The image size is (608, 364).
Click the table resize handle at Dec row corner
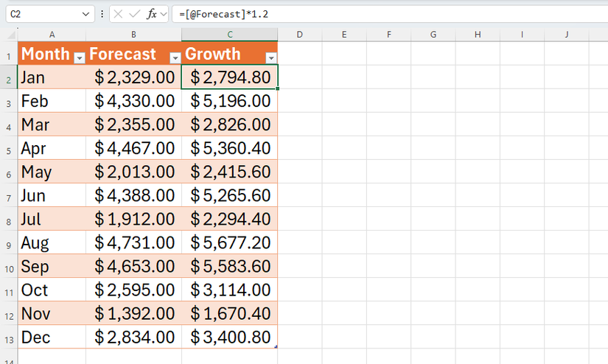pos(276,346)
